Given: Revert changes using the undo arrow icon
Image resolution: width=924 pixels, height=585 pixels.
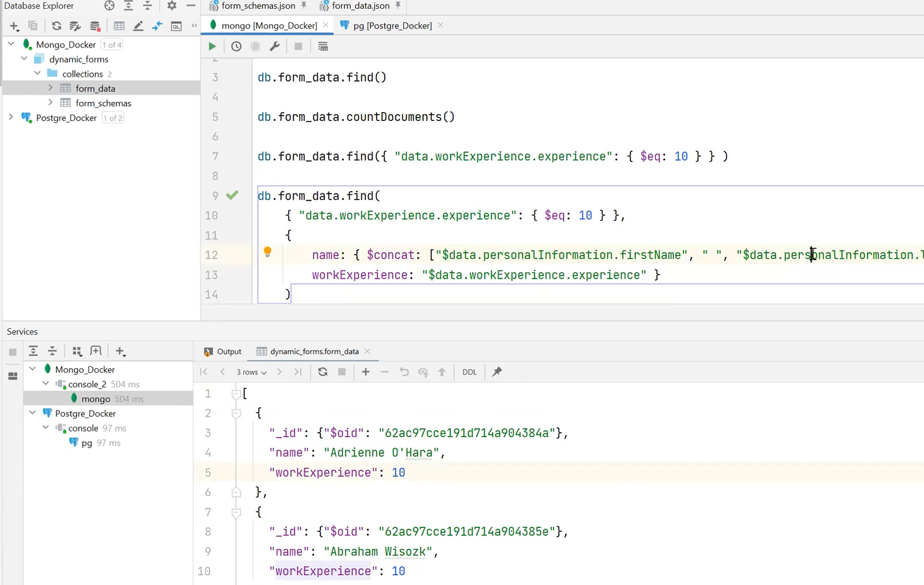Looking at the screenshot, I should pos(404,372).
